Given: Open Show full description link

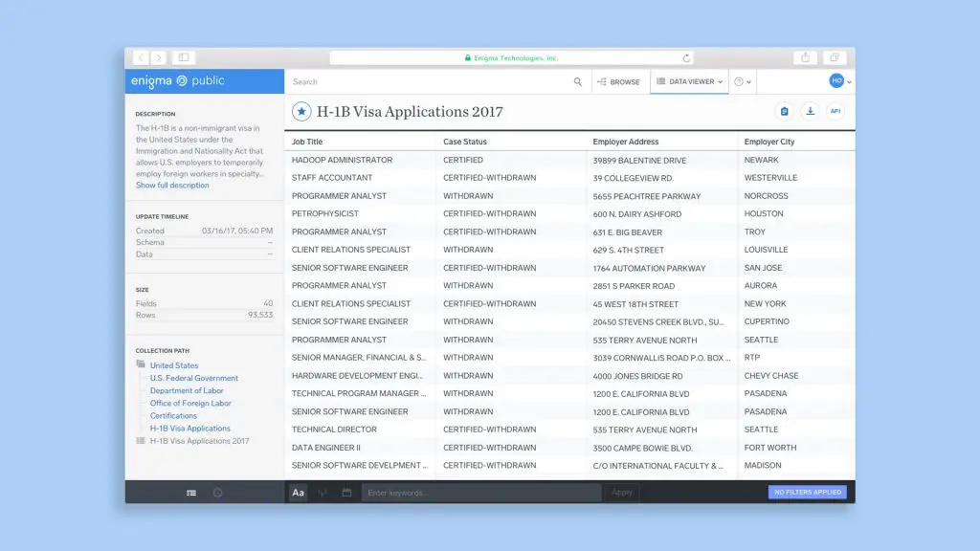Looking at the screenshot, I should [172, 185].
